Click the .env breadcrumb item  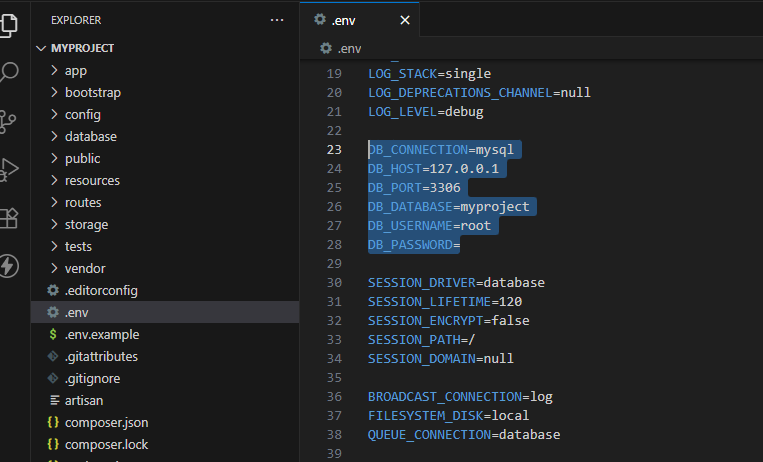click(349, 48)
